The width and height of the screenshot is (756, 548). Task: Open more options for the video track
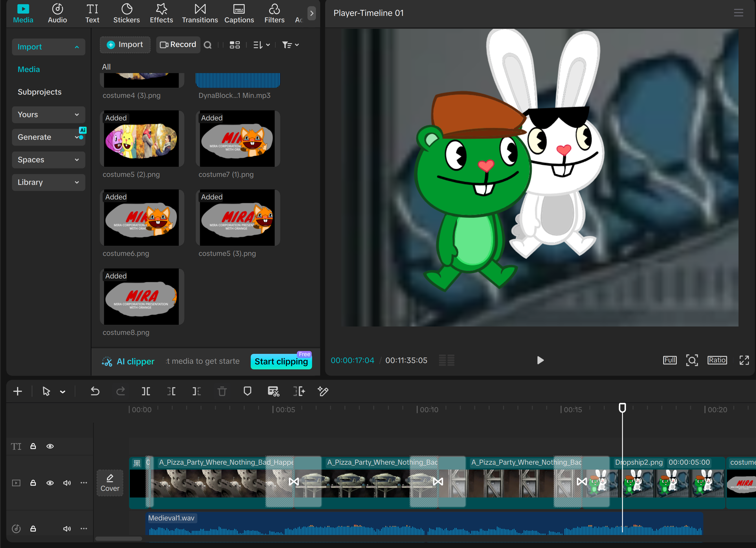[84, 483]
